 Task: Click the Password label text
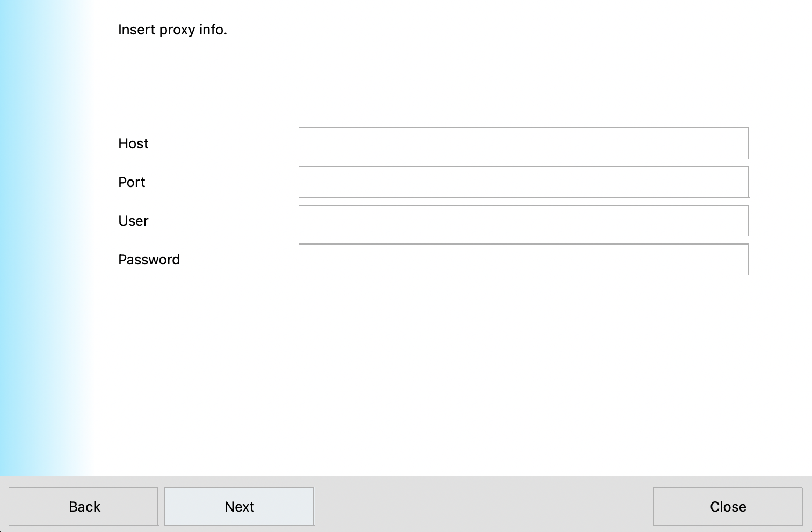click(149, 260)
